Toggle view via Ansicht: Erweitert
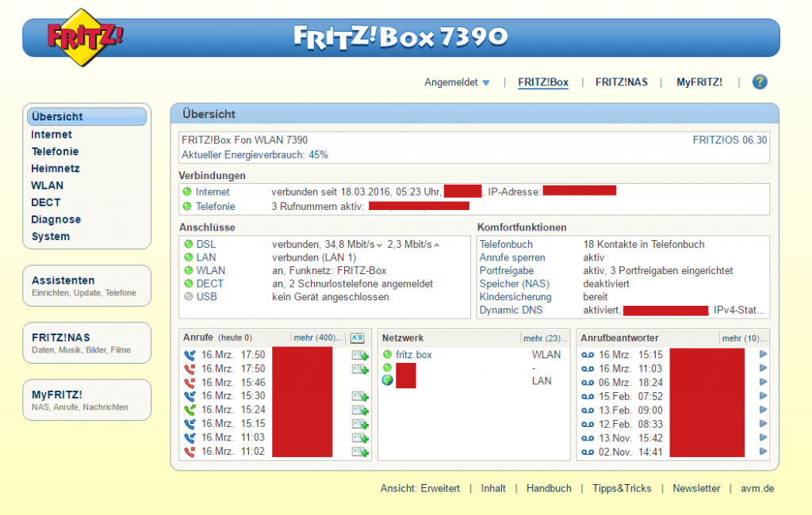The image size is (812, 515). point(420,488)
